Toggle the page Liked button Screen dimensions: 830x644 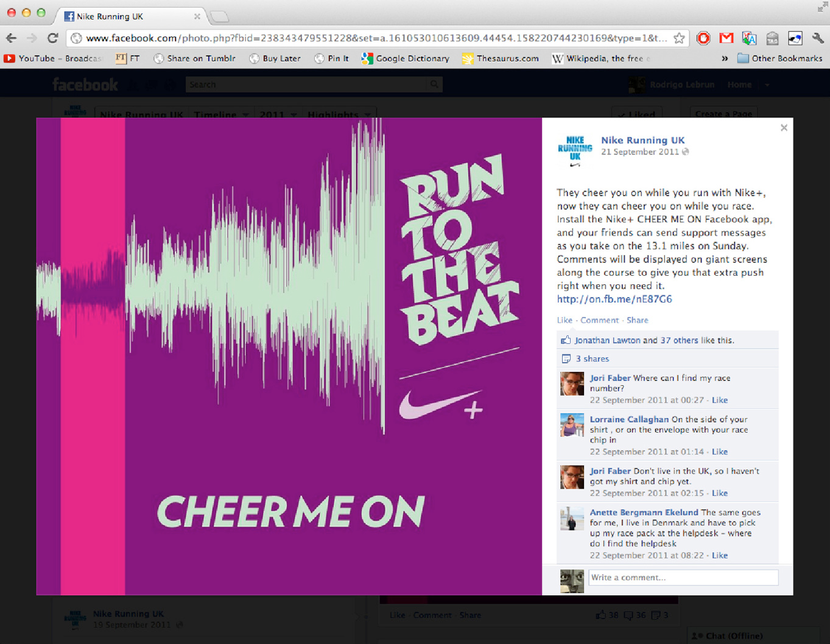pos(636,114)
